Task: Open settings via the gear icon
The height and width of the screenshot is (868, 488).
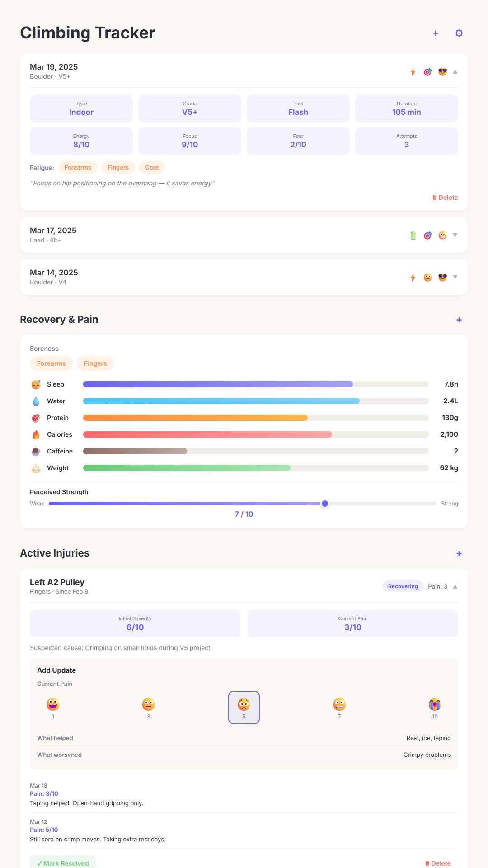Action: (459, 33)
